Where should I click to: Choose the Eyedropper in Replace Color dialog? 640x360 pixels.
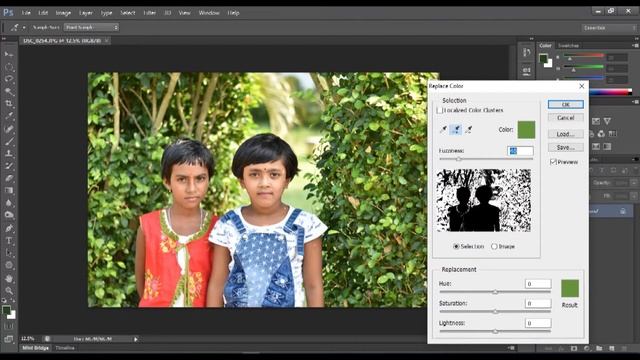(x=444, y=129)
